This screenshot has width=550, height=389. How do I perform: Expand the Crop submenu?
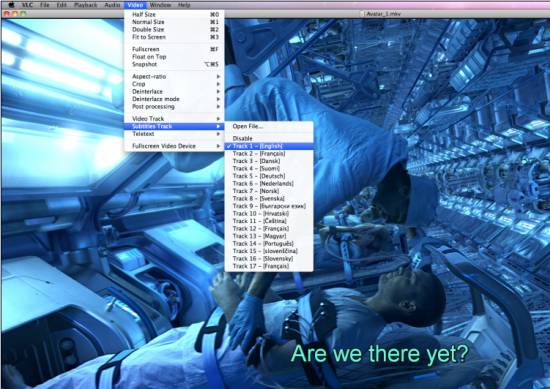pyautogui.click(x=174, y=84)
